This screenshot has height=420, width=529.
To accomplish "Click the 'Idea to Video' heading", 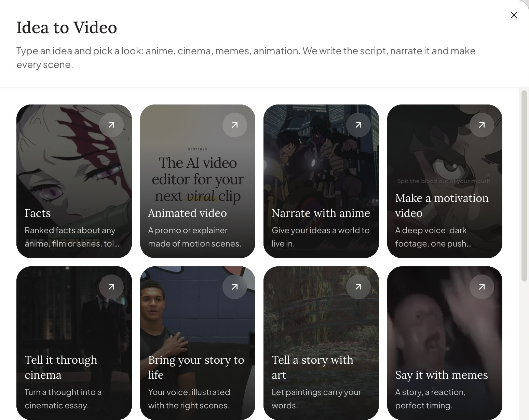I will pyautogui.click(x=67, y=28).
